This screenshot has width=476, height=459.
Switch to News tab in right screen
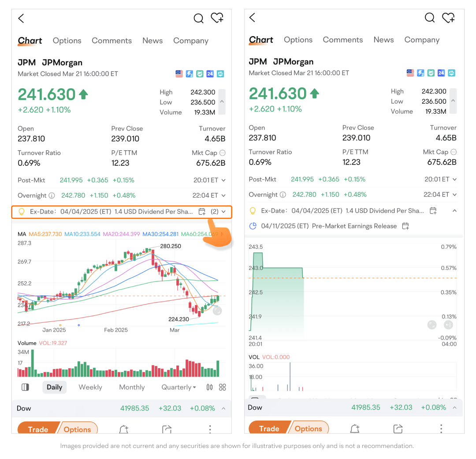coord(383,40)
